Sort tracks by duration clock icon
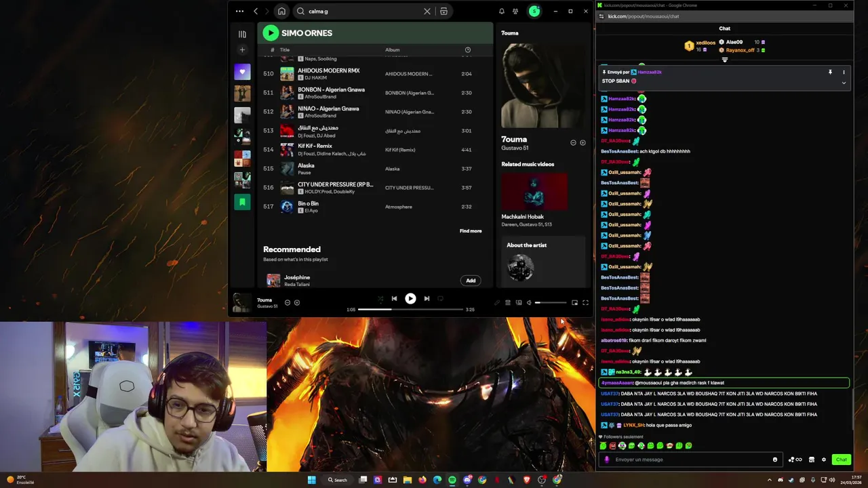This screenshot has height=488, width=868. (467, 49)
